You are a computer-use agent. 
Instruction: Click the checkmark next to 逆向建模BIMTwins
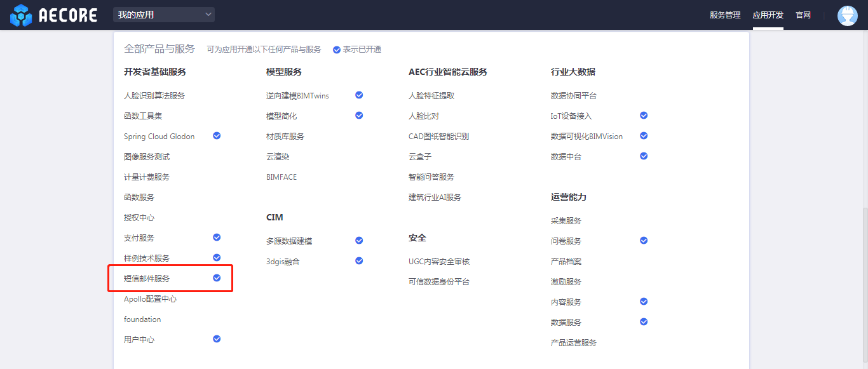(x=359, y=95)
